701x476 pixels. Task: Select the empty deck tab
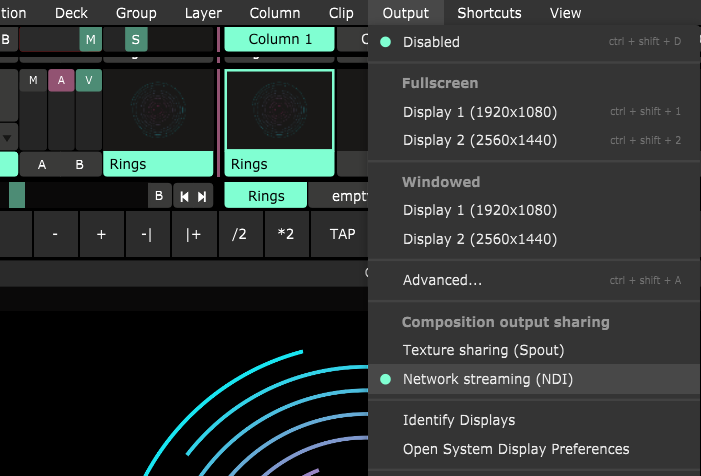coord(339,196)
